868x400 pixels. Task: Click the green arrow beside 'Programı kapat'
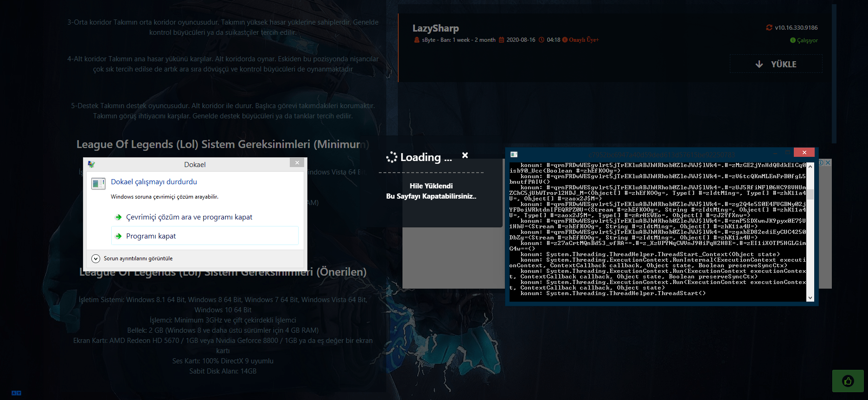click(x=119, y=236)
